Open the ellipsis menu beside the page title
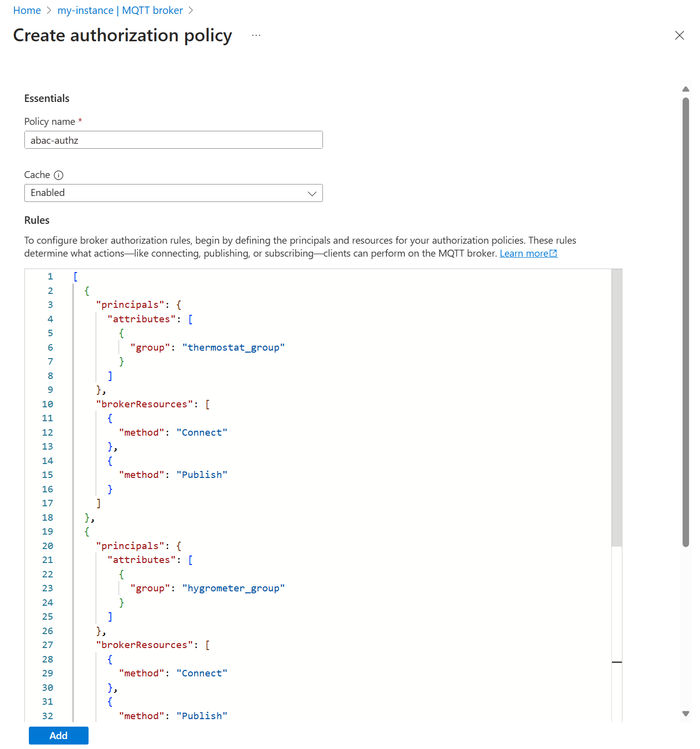This screenshot has height=749, width=700. tap(256, 35)
